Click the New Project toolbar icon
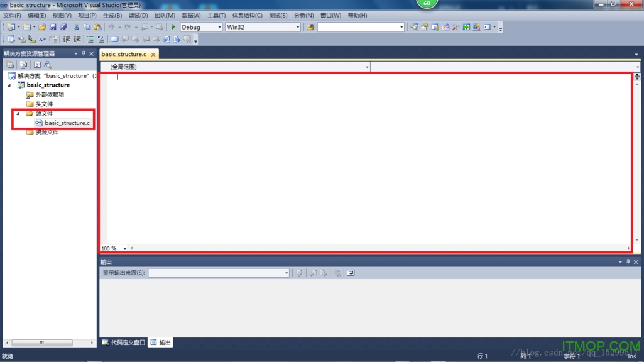Viewport: 644px width, 362px height. (12, 27)
